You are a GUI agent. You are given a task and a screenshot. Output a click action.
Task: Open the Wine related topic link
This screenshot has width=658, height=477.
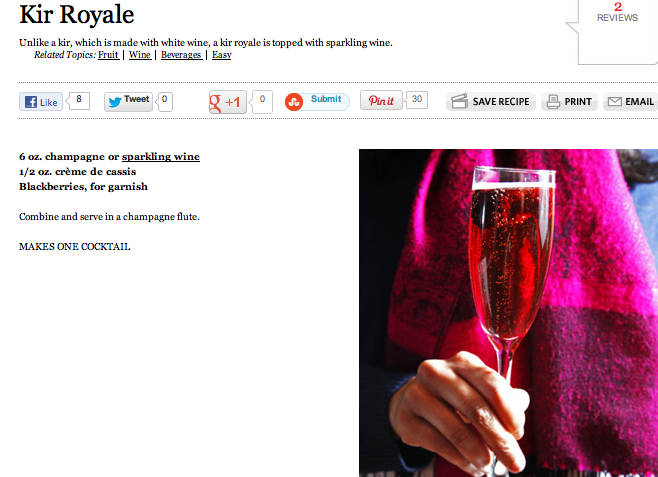[x=140, y=55]
